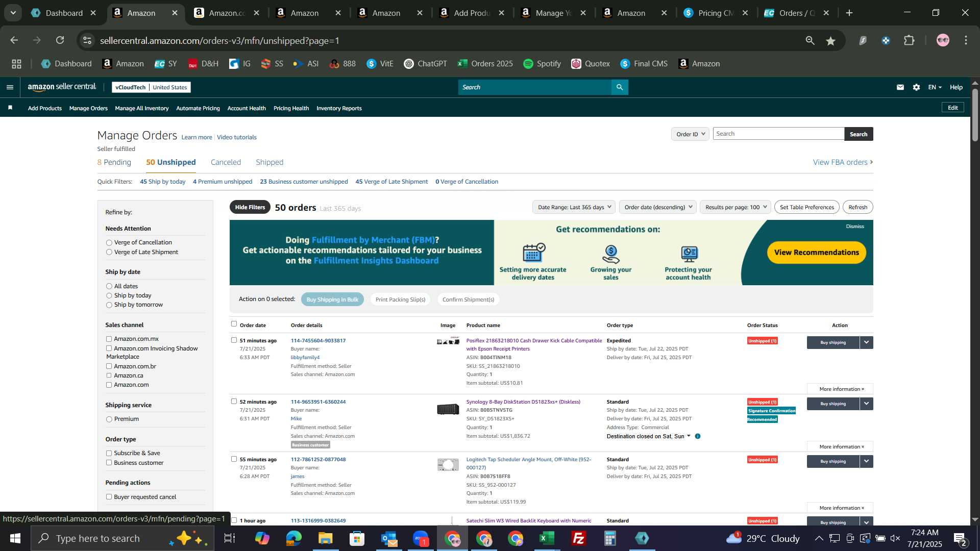Select the Ship by today radio button
Screen dimensions: 980x551
pos(109,296)
